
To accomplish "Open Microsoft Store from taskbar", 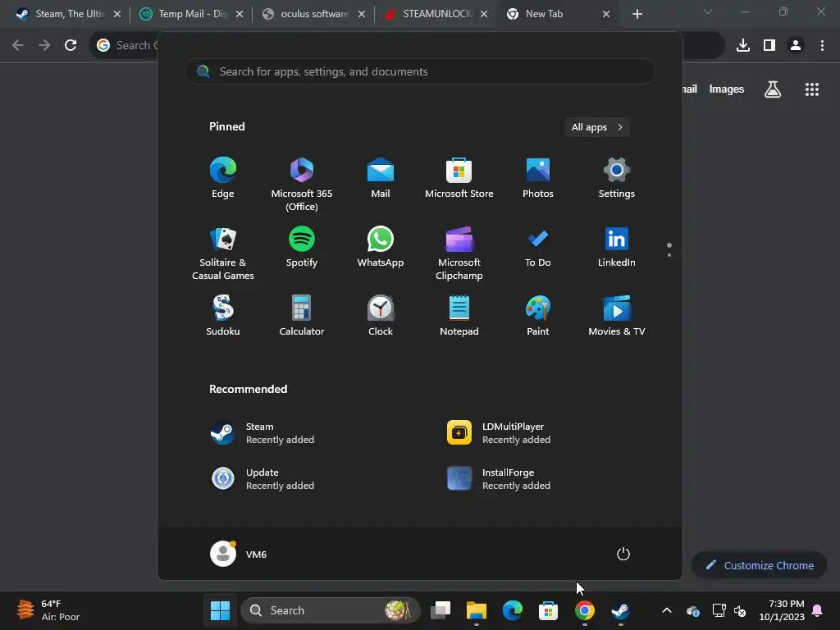I will tap(549, 610).
